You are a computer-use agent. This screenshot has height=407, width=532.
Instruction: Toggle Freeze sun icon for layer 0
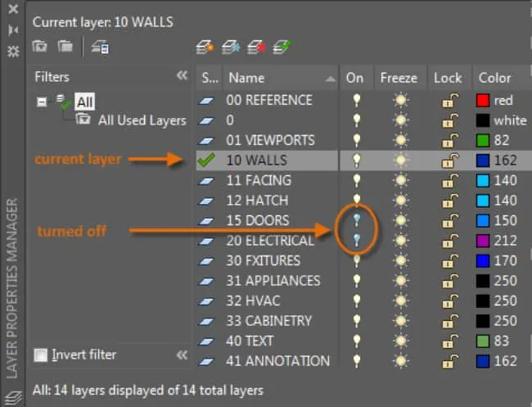pos(401,120)
